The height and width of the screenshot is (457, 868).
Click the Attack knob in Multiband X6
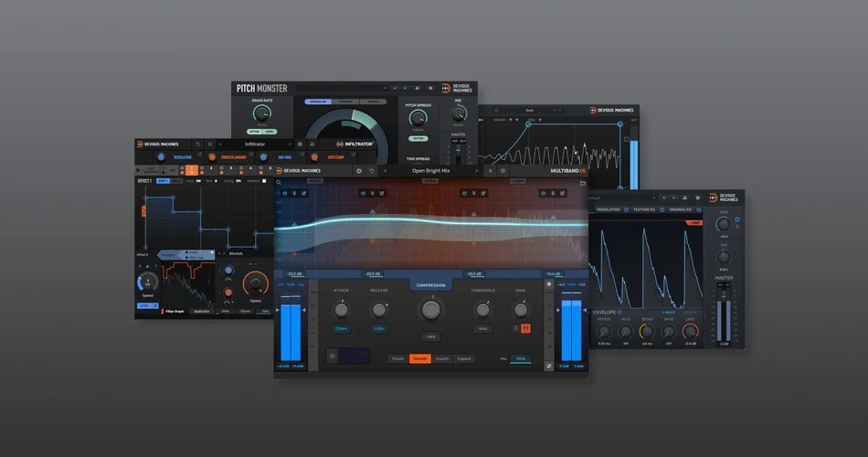(x=341, y=310)
